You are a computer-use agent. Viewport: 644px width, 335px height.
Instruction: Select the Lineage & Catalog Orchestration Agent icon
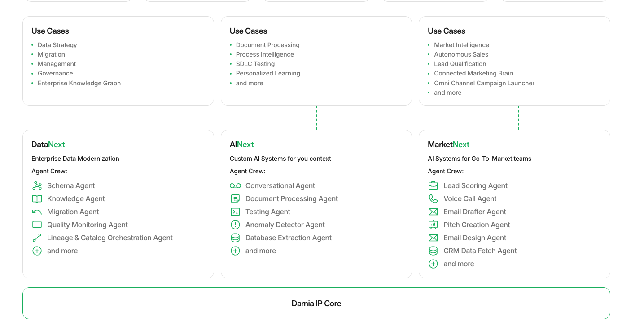(37, 238)
